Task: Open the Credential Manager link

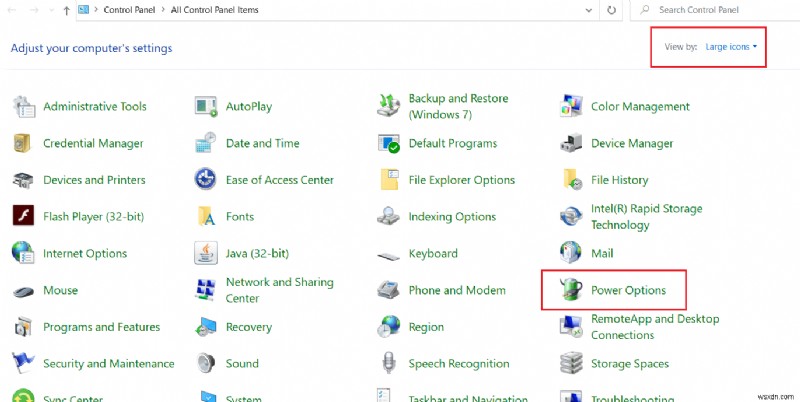Action: pyautogui.click(x=93, y=144)
